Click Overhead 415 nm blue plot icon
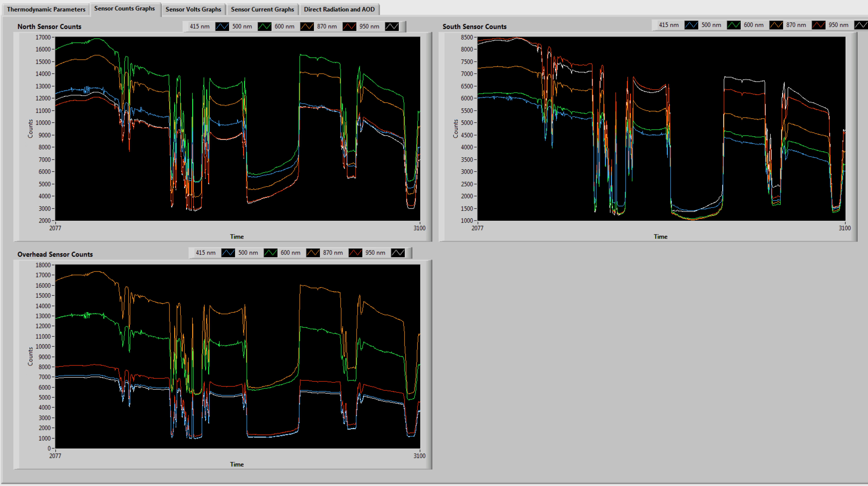Image resolution: width=868 pixels, height=486 pixels. tap(228, 253)
